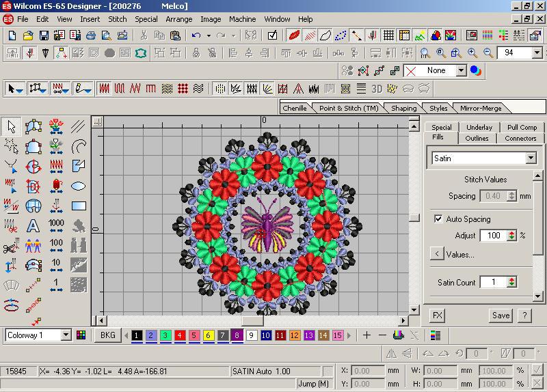Screen dimensions: 547x392
Task: Expand Values with the arrow button
Action: pos(437,253)
